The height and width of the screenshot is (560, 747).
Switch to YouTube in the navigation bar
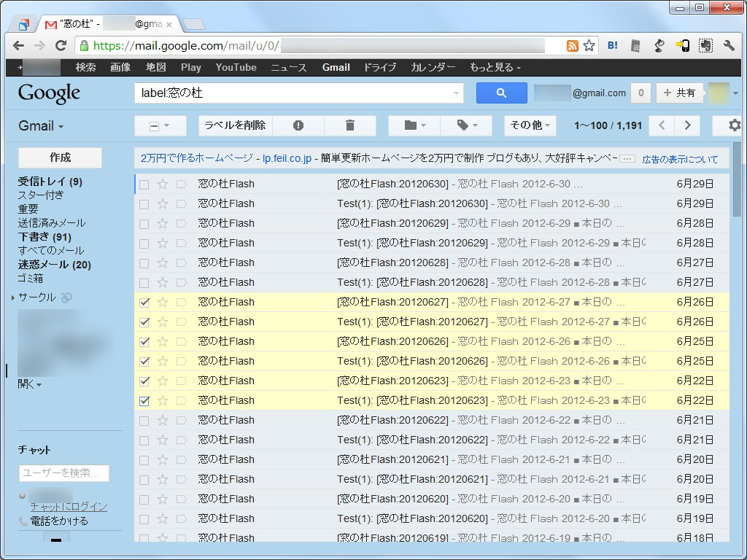tap(236, 67)
